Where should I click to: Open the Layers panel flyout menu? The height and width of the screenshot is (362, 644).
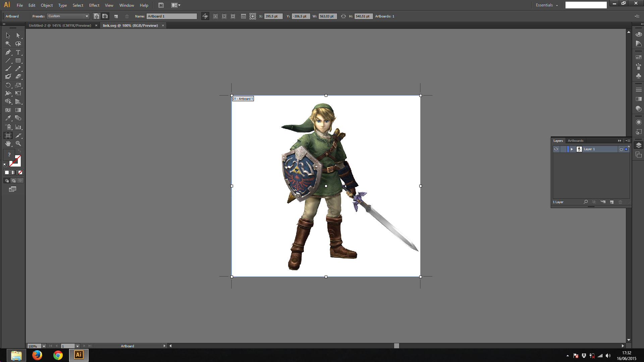coord(628,141)
